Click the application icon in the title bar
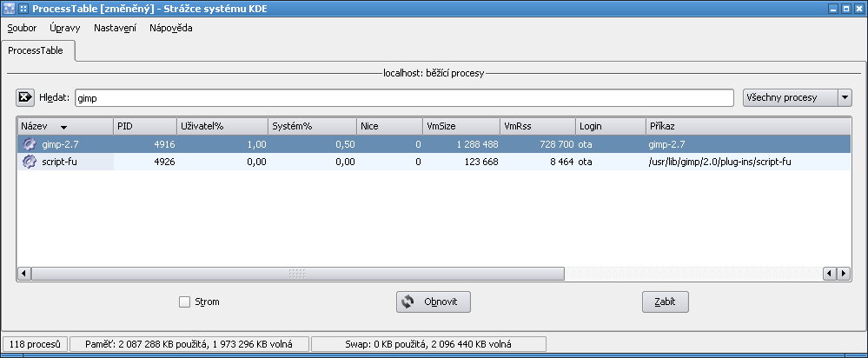Viewport: 868px width, 358px height. (x=9, y=9)
